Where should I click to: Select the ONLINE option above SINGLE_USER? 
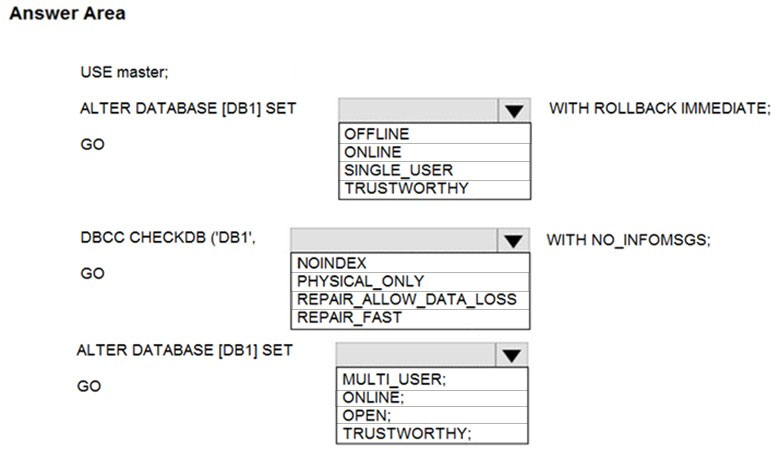[373, 152]
